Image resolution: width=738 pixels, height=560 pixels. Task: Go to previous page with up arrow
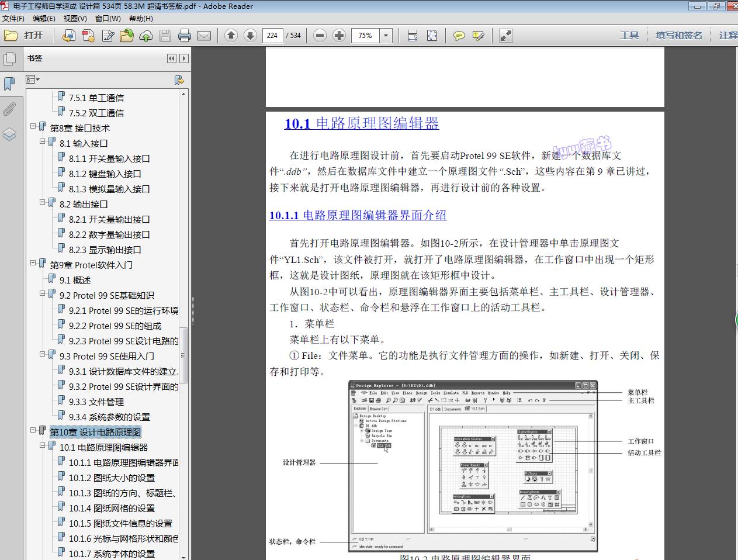click(231, 36)
